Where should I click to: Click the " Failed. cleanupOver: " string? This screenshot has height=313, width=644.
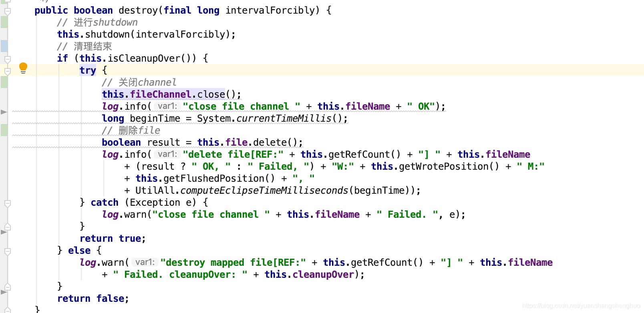click(180, 275)
